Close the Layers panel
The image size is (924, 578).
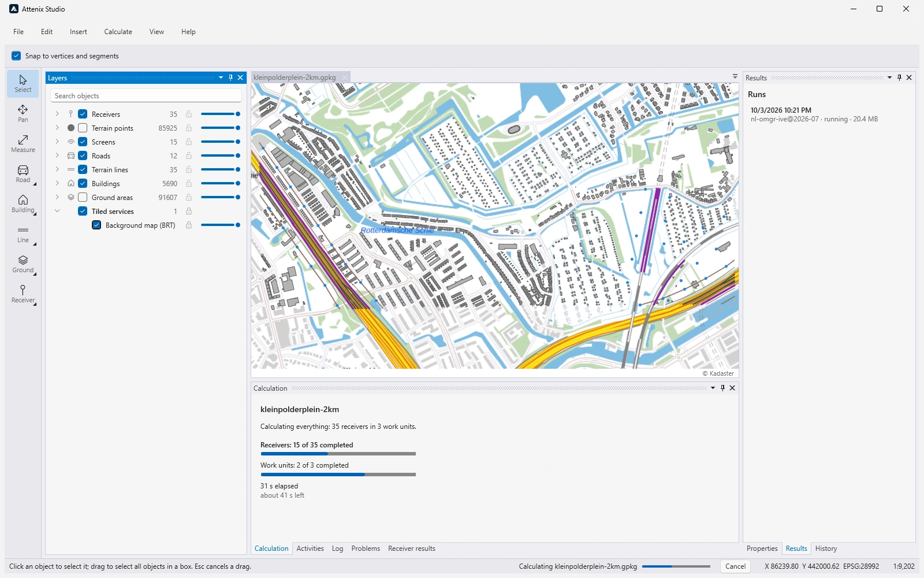pyautogui.click(x=240, y=77)
